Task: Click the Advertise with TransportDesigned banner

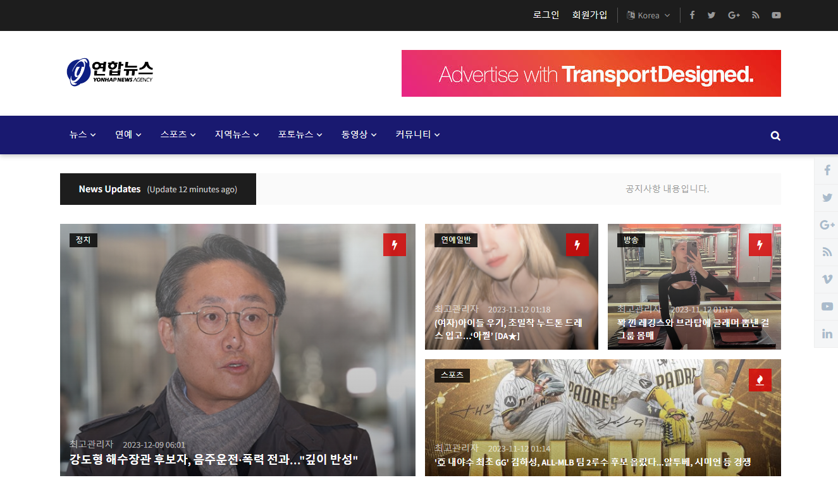Action: [591, 73]
